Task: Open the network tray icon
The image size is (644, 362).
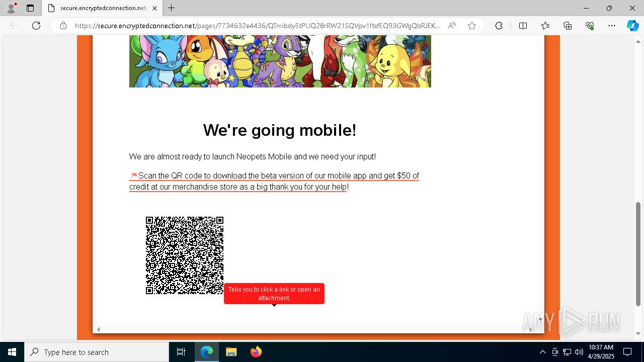Action: coord(567,352)
